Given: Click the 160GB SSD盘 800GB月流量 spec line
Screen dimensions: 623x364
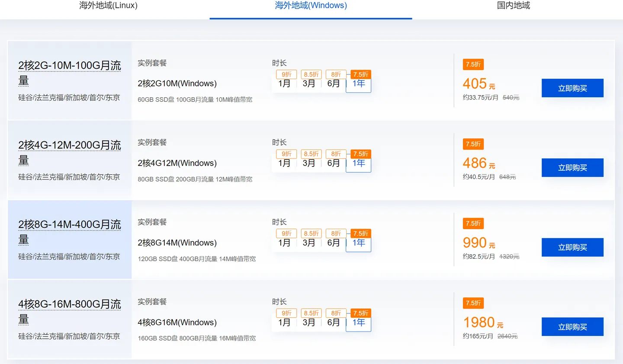Looking at the screenshot, I should (x=196, y=338).
